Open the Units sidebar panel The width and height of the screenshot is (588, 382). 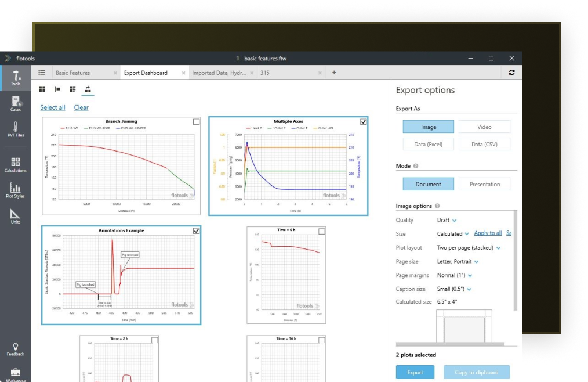click(16, 216)
